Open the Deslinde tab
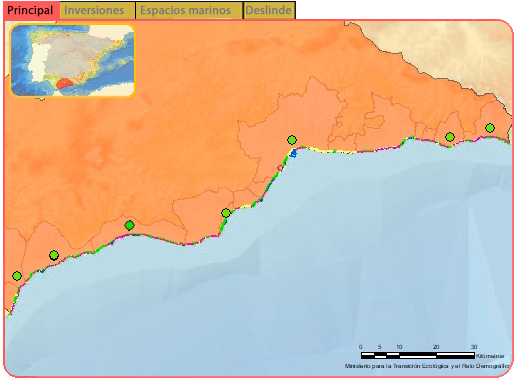 269,10
